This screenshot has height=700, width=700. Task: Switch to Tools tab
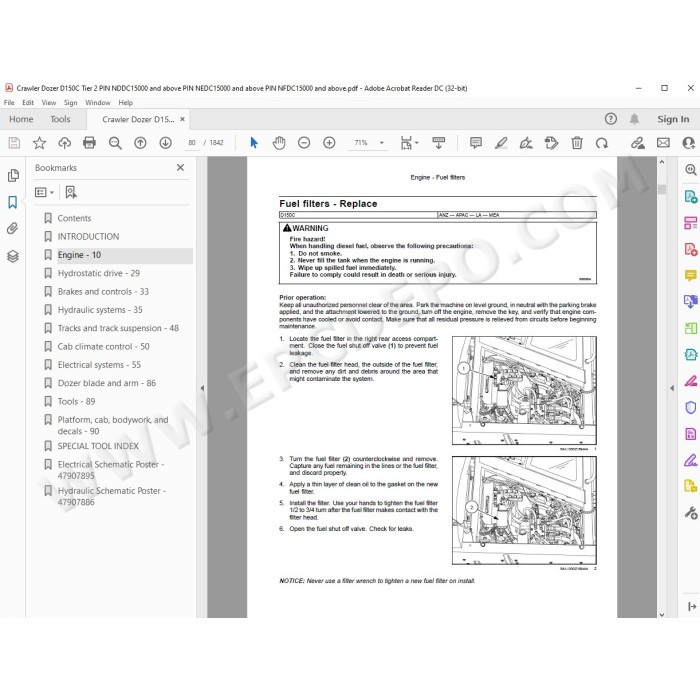[60, 119]
